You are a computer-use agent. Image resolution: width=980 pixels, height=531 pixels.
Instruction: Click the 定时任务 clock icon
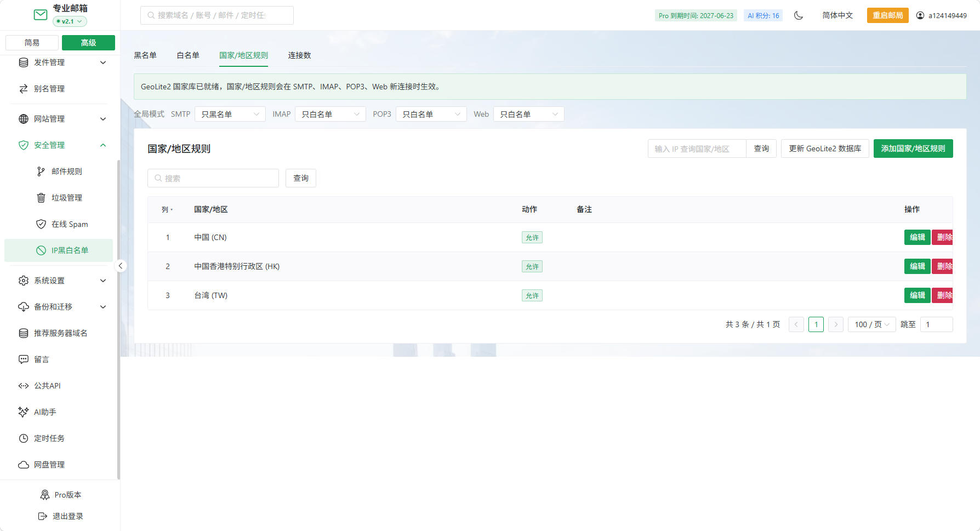click(x=24, y=438)
